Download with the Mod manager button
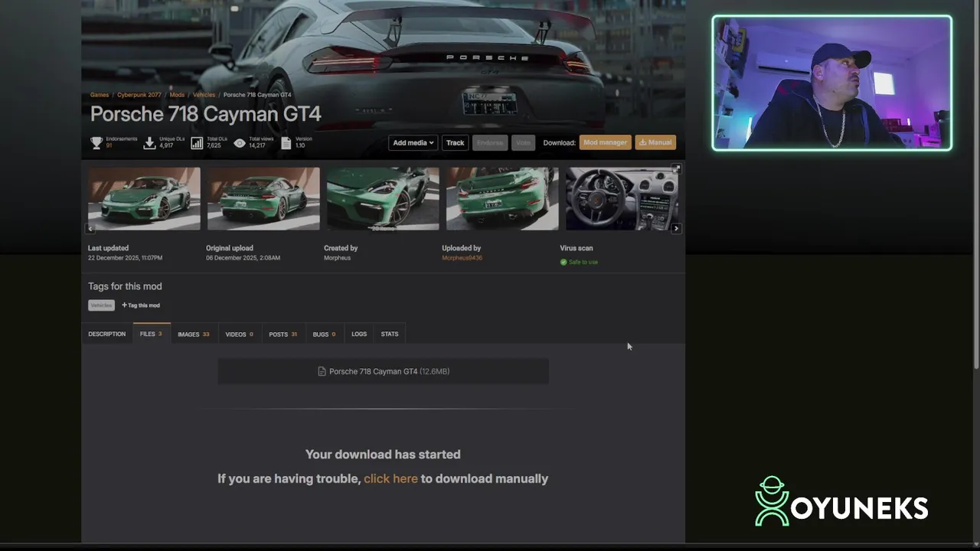This screenshot has height=551, width=980. [605, 142]
